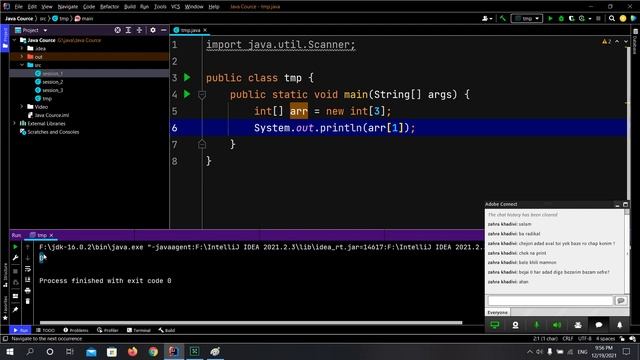Screen dimensions: 640x360
Task: Rerun tmp with green arrow in Run panel
Action: tap(16, 247)
